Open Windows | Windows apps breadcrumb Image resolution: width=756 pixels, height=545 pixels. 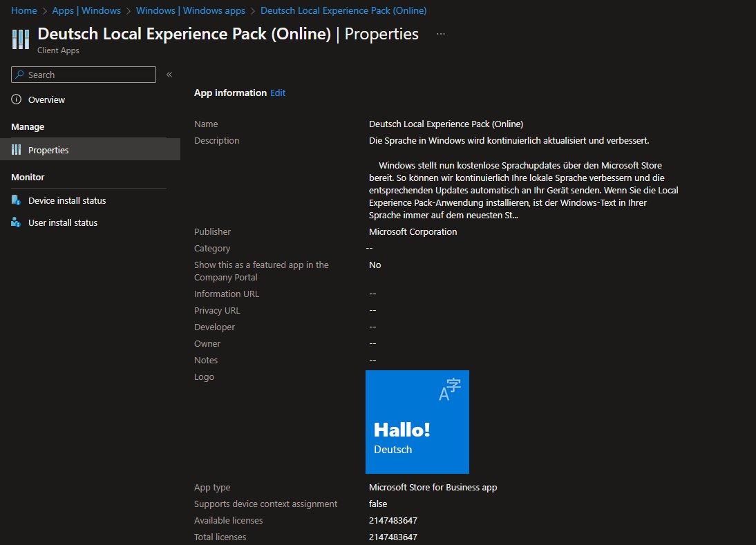[191, 10]
